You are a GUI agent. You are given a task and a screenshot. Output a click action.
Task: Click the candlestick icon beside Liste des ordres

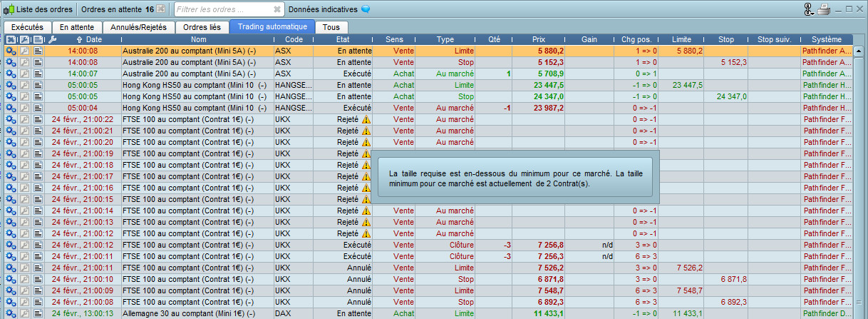pos(9,10)
